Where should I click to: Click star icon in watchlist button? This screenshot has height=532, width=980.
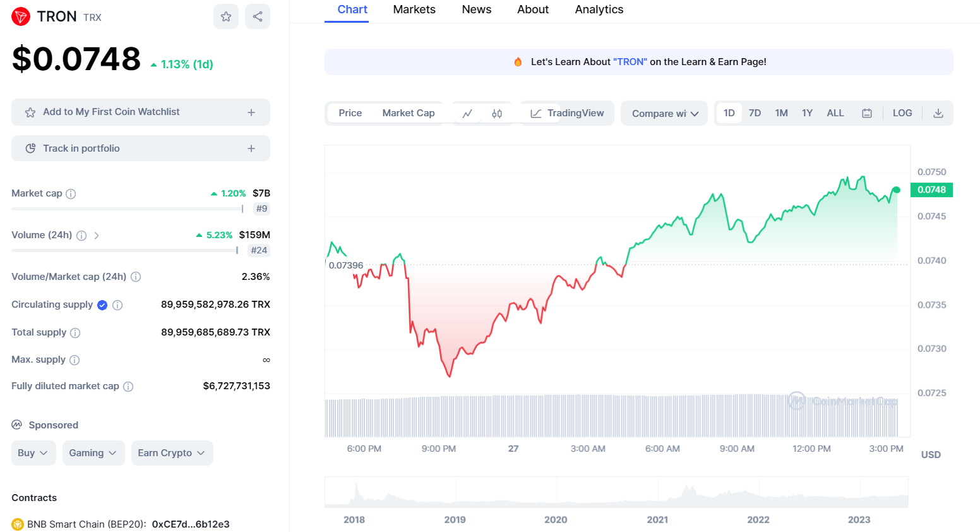pyautogui.click(x=30, y=112)
